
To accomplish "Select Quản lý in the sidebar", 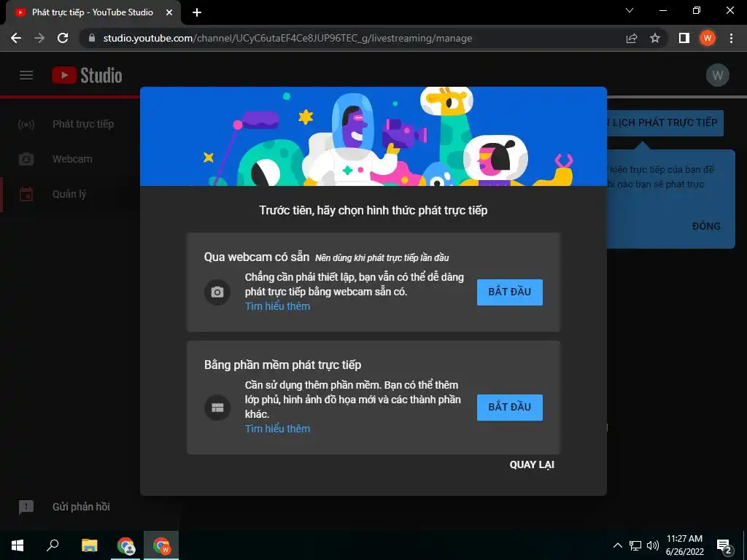I will 69,194.
